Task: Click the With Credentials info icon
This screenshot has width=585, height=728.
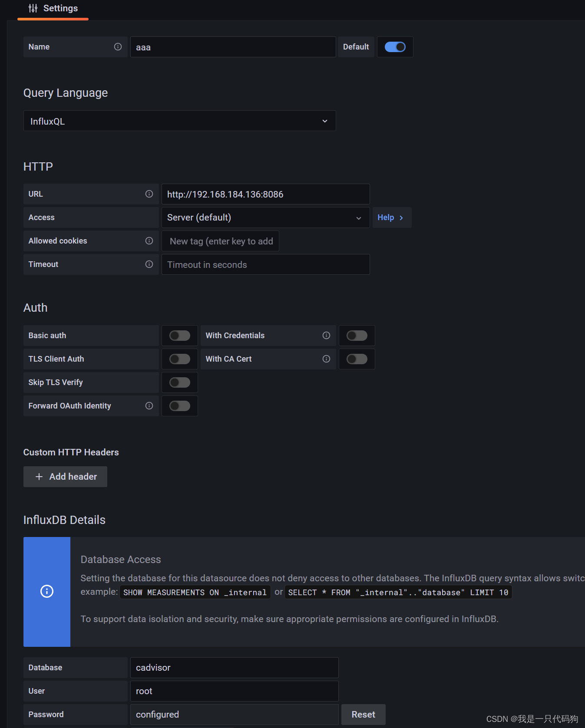Action: [x=326, y=336]
